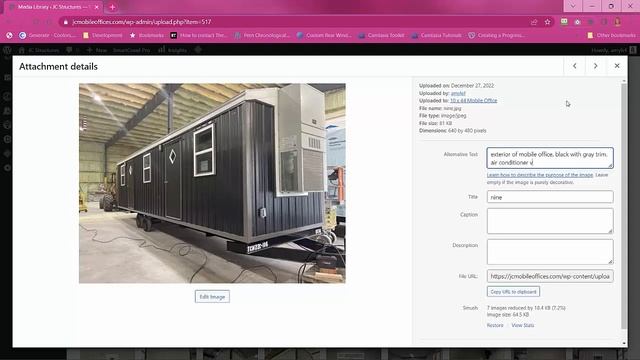
Task: Close the Attachment details dialog
Action: tap(617, 66)
